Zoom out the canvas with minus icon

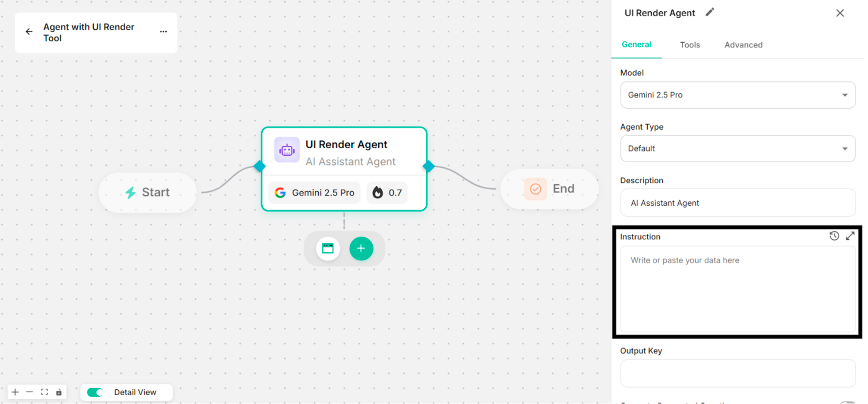30,392
